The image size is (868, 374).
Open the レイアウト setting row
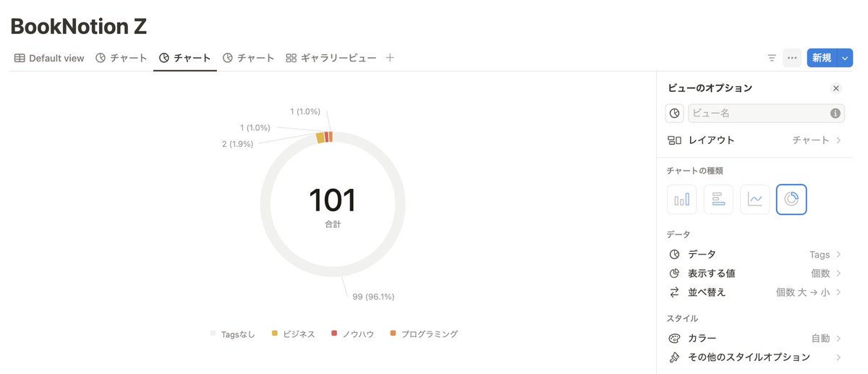click(x=755, y=140)
